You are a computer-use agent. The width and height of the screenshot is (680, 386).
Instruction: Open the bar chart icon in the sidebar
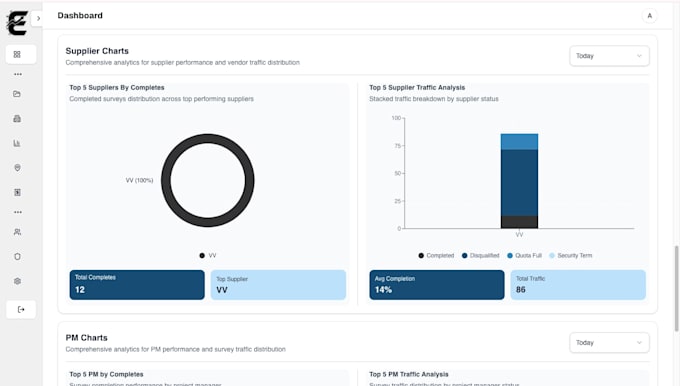[x=17, y=143]
